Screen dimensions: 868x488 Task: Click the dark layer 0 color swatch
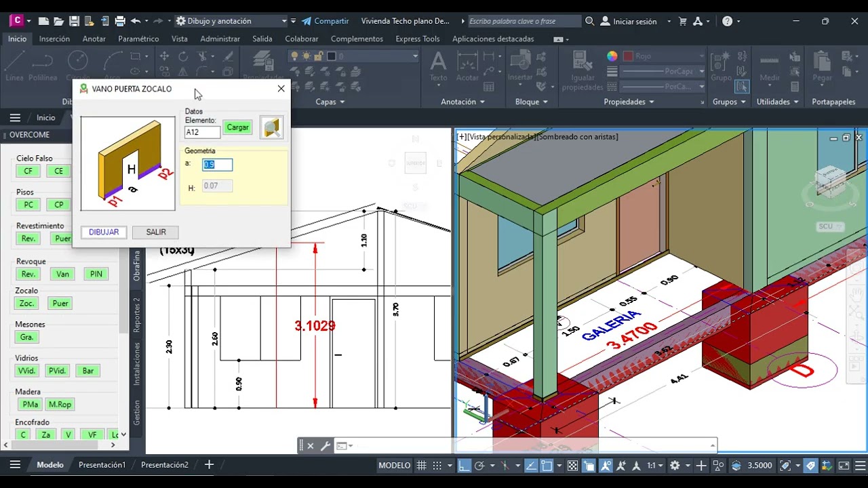pyautogui.click(x=332, y=56)
